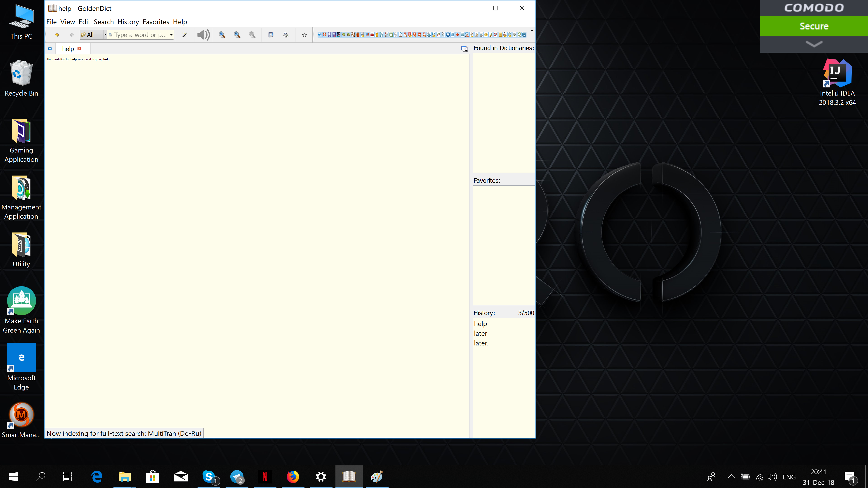
Task: Open the History menu
Action: (128, 21)
